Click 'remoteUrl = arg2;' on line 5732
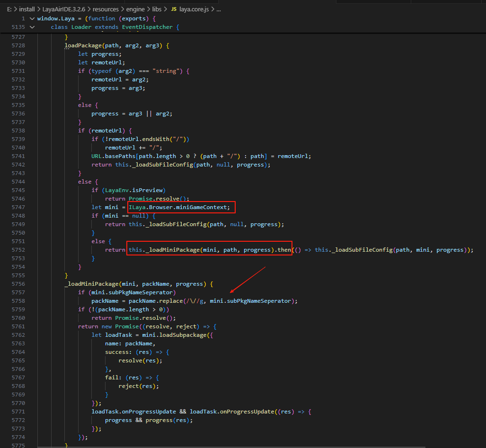The image size is (486, 448). pyautogui.click(x=120, y=79)
